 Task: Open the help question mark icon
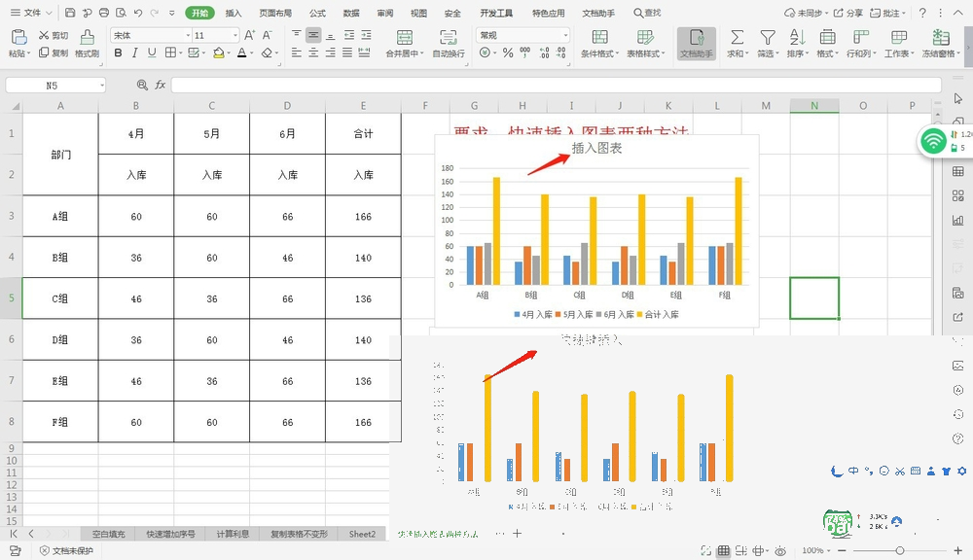click(x=922, y=13)
